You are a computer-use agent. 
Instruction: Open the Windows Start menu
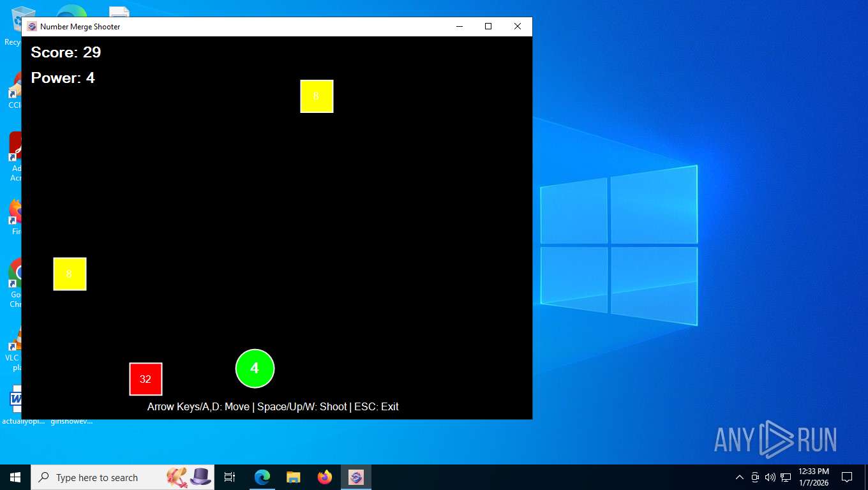(15, 477)
